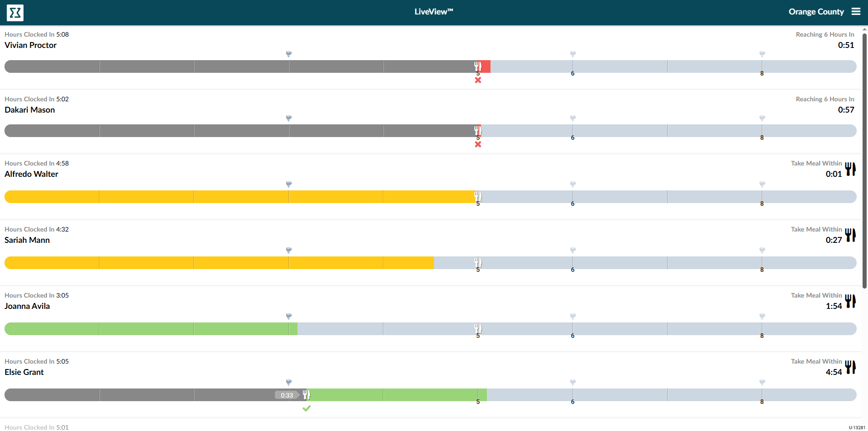868x431 pixels.
Task: Click the meal icon beside Alfredo Walter's timer
Action: coord(850,169)
